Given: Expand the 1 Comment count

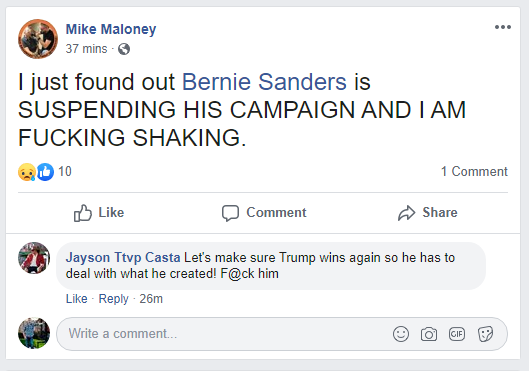Looking at the screenshot, I should 474,172.
